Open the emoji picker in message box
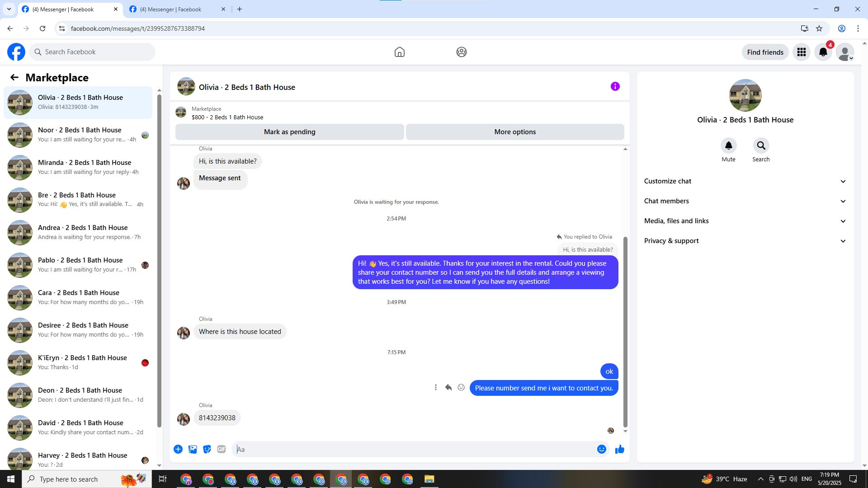The height and width of the screenshot is (488, 868). click(x=601, y=449)
